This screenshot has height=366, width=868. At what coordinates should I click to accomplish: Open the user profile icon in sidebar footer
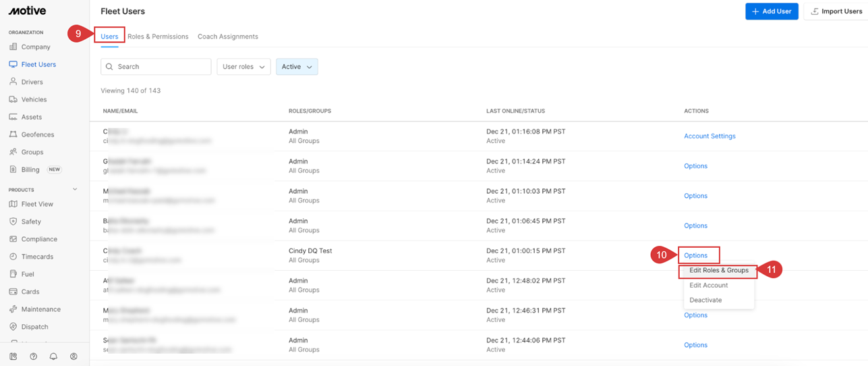click(74, 357)
